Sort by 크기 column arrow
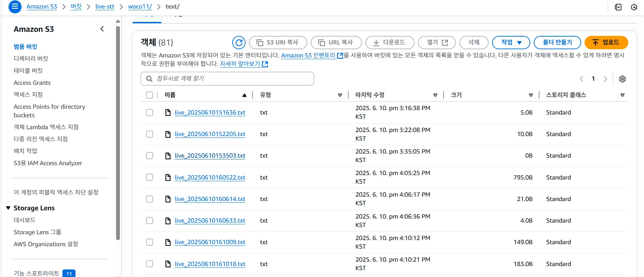 pos(531,95)
